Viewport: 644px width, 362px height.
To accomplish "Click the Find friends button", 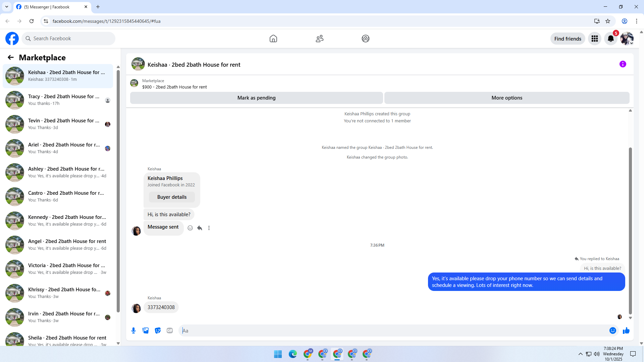I will 568,39.
